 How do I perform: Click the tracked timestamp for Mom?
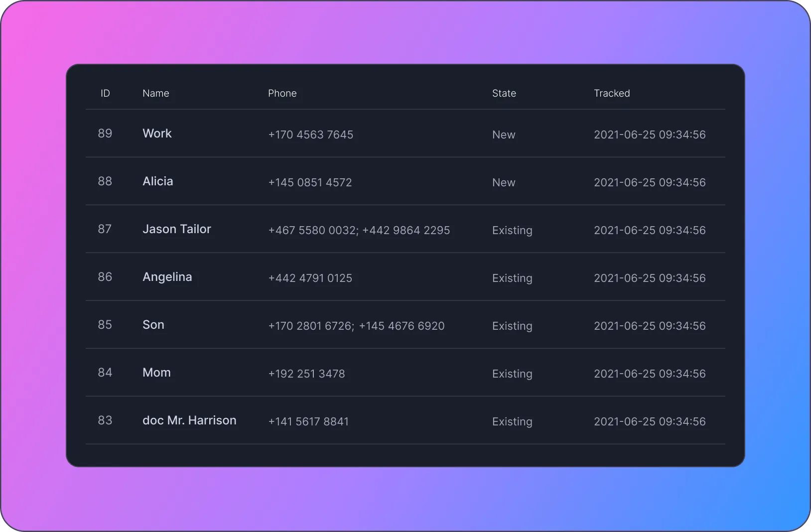[650, 374]
